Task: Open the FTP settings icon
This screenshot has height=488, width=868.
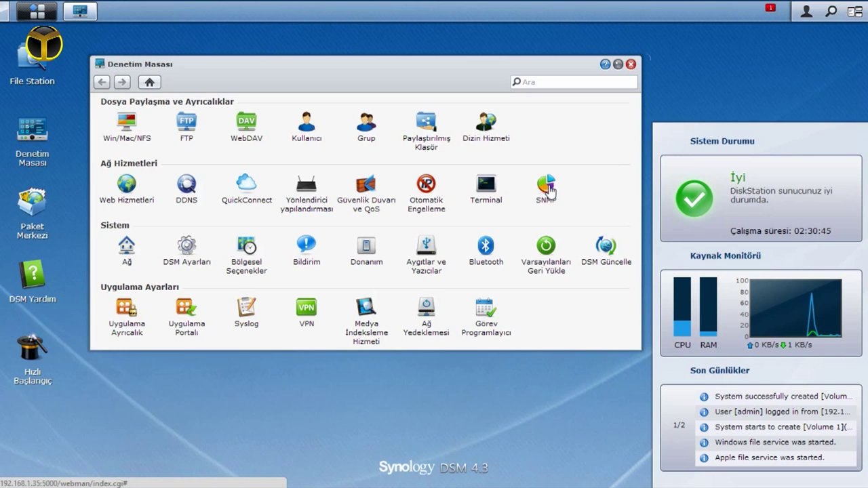Action: tap(186, 127)
